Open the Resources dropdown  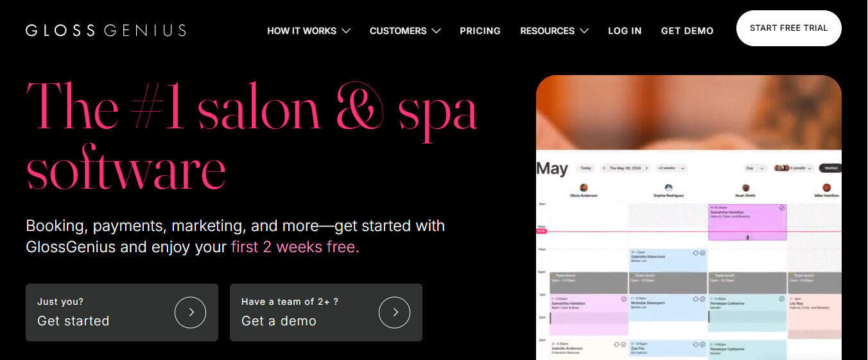tap(554, 31)
